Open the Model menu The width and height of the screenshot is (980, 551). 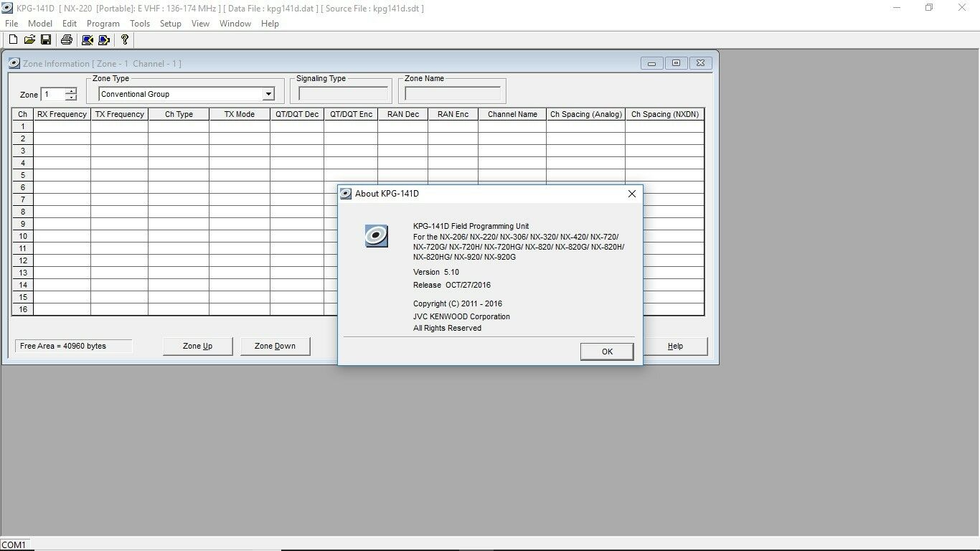pos(40,24)
